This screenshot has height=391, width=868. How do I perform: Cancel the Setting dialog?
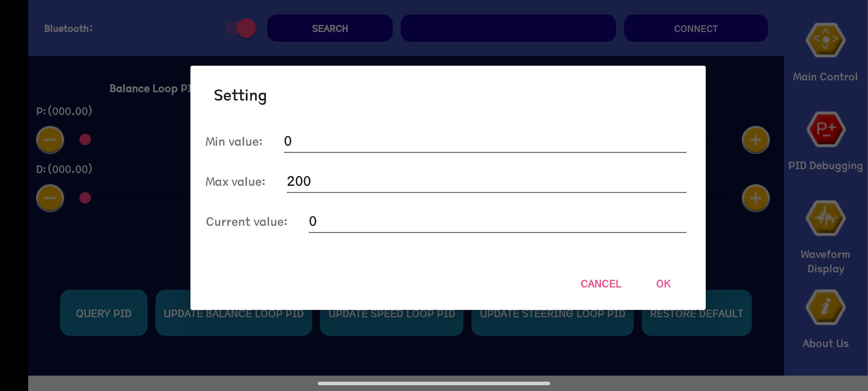tap(601, 284)
